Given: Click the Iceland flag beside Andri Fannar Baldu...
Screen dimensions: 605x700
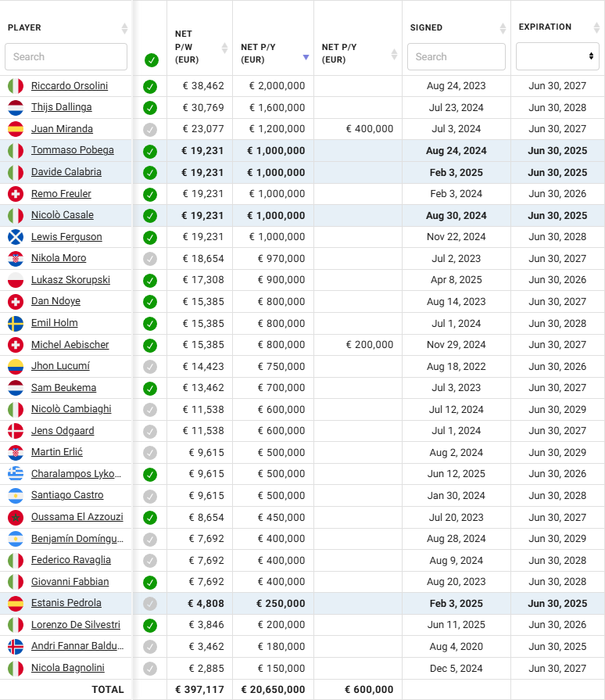Looking at the screenshot, I should (x=16, y=647).
